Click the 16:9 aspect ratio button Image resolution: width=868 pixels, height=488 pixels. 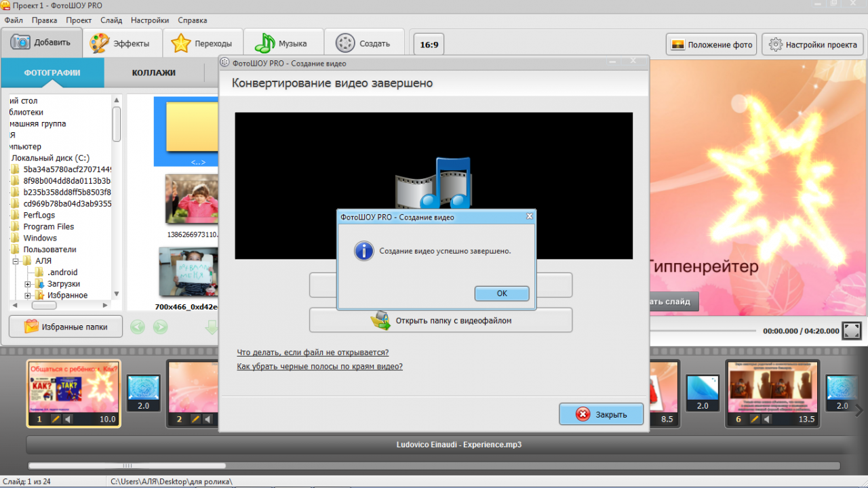point(429,45)
